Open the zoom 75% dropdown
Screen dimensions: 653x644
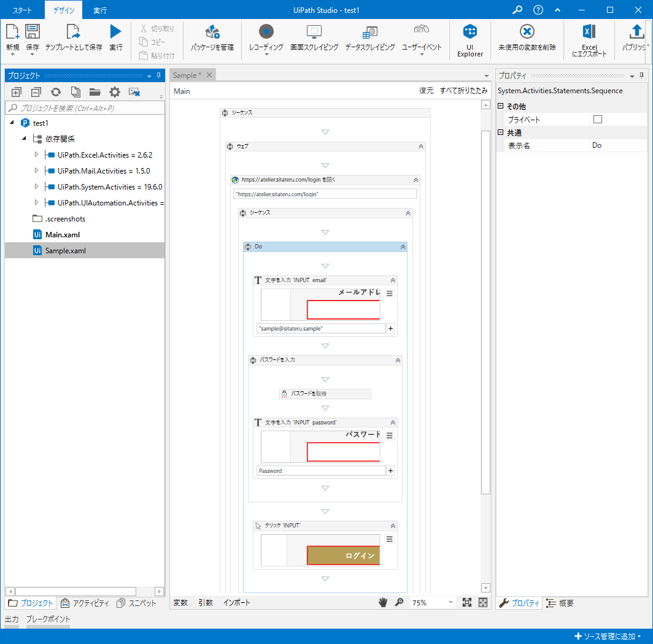[450, 602]
